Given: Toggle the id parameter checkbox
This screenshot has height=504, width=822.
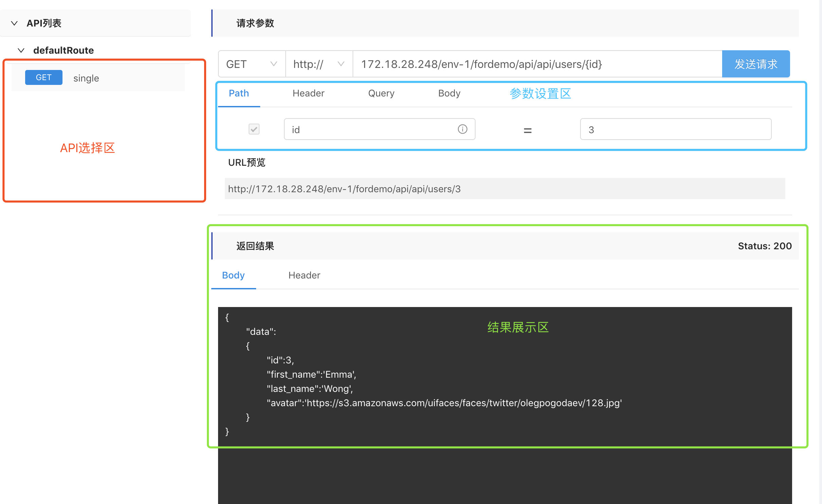Looking at the screenshot, I should pyautogui.click(x=254, y=129).
